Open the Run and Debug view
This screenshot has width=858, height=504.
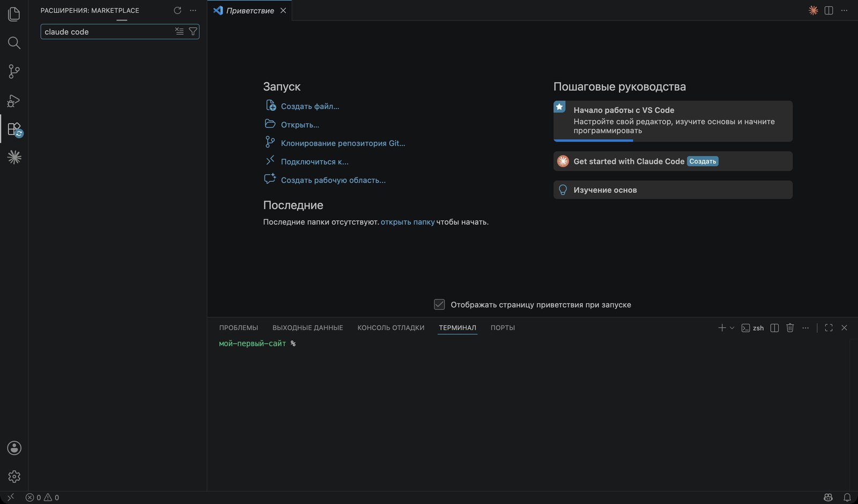14,100
